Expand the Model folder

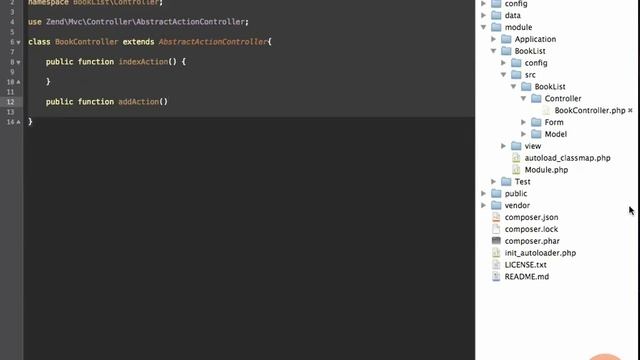pos(523,134)
